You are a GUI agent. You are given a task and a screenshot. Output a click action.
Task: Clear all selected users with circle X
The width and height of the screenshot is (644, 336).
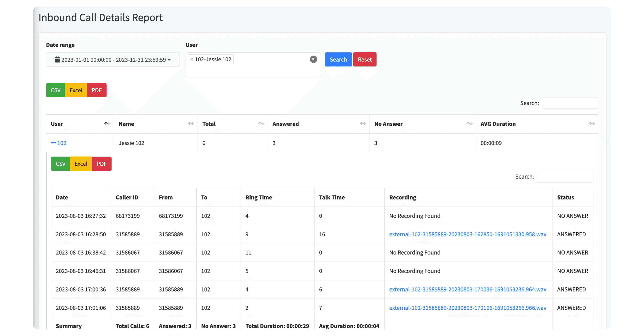click(313, 59)
